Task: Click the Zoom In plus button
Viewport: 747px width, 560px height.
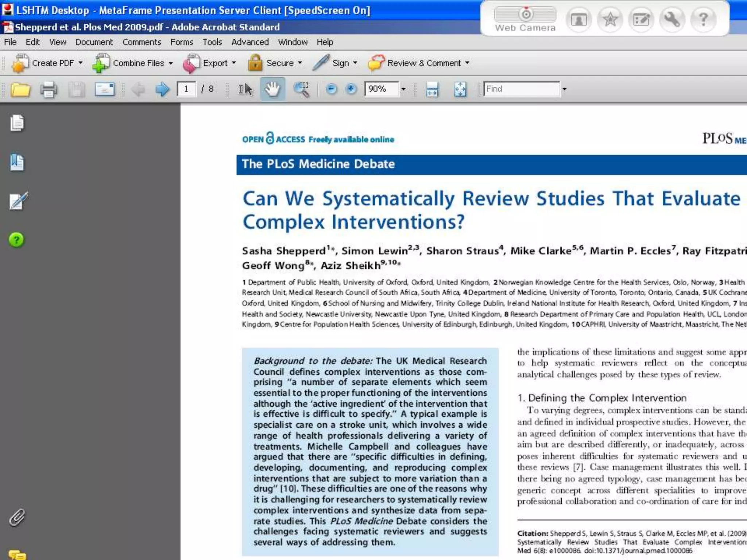Action: (351, 89)
